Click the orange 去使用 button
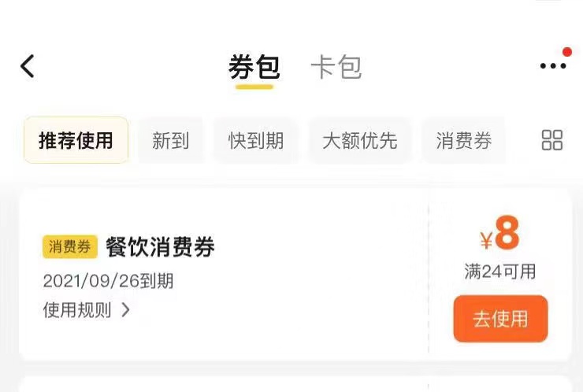The height and width of the screenshot is (392, 583). pyautogui.click(x=500, y=319)
